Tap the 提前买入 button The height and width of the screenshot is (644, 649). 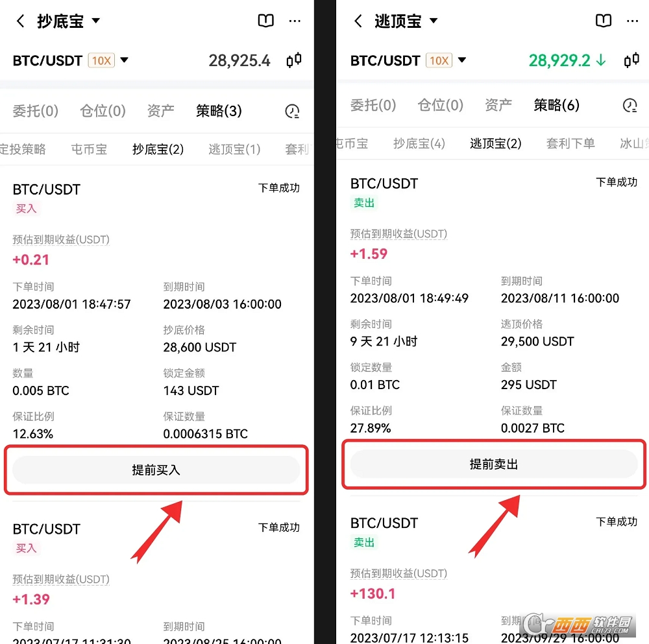coord(156,470)
